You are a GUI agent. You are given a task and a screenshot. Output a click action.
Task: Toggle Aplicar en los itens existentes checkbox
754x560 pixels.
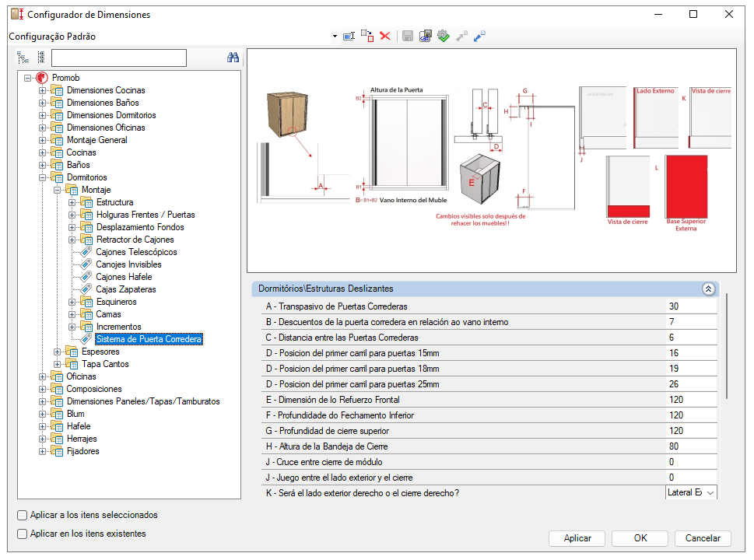tap(22, 534)
